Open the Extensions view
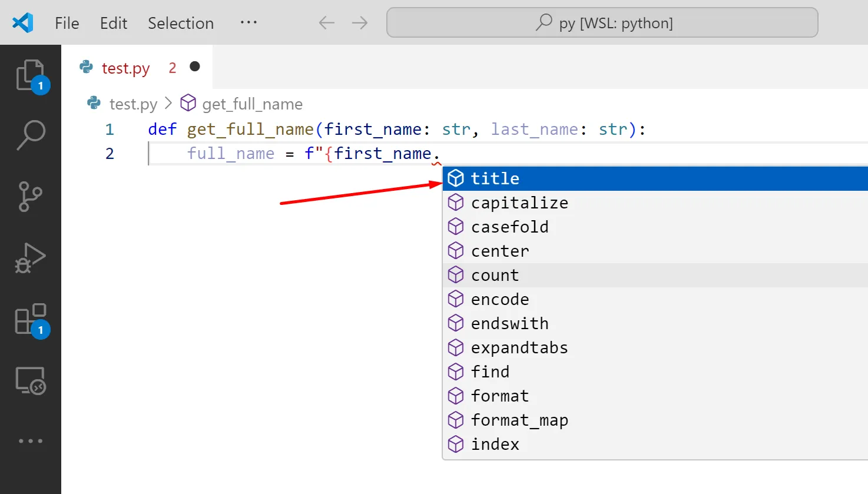This screenshot has height=494, width=868. tap(31, 319)
